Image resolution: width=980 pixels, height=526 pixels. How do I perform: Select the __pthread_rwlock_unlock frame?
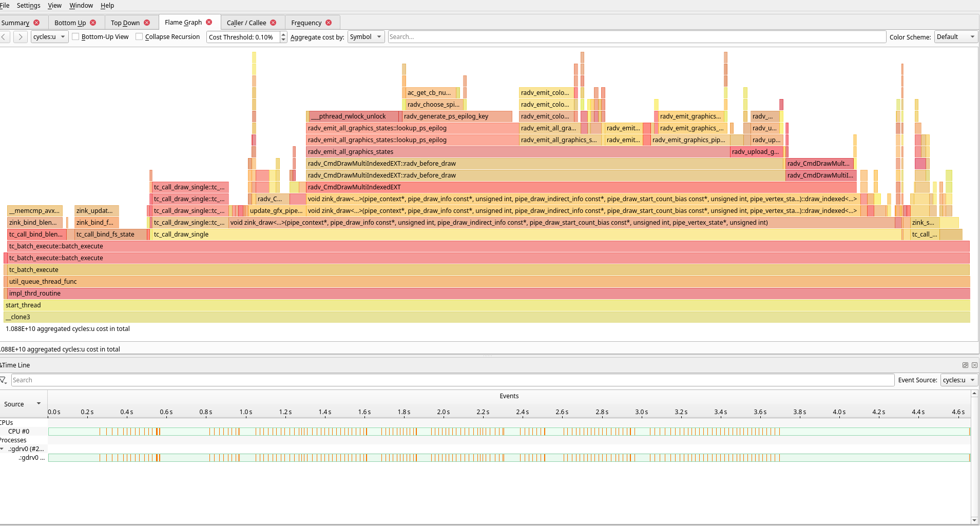coord(354,116)
